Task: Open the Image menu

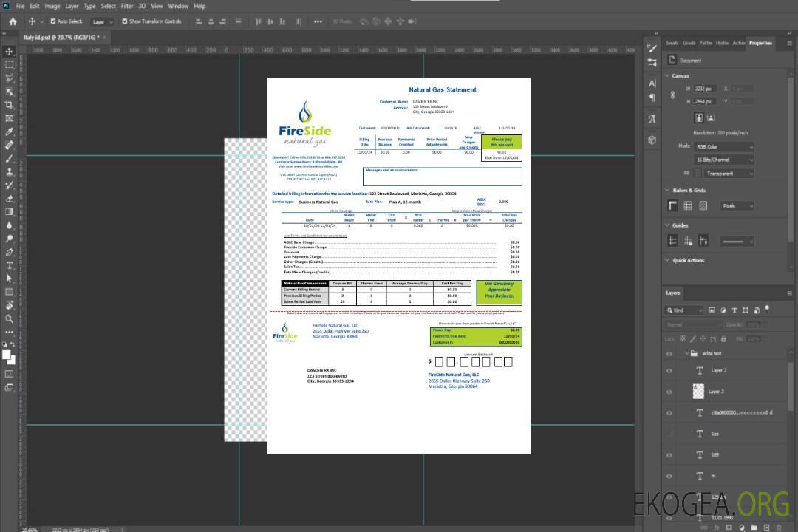Action: (52, 6)
